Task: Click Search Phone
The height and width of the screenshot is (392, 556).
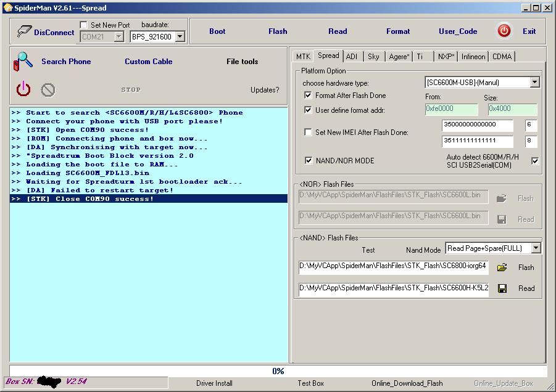Action: pos(66,61)
